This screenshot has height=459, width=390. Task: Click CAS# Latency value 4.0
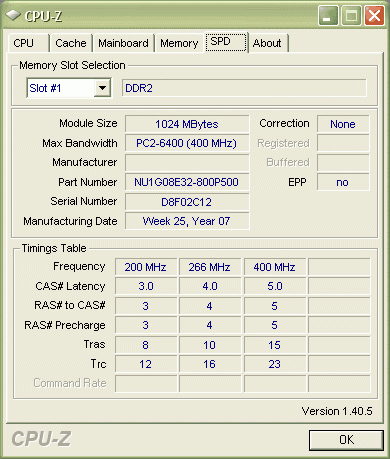coord(210,286)
